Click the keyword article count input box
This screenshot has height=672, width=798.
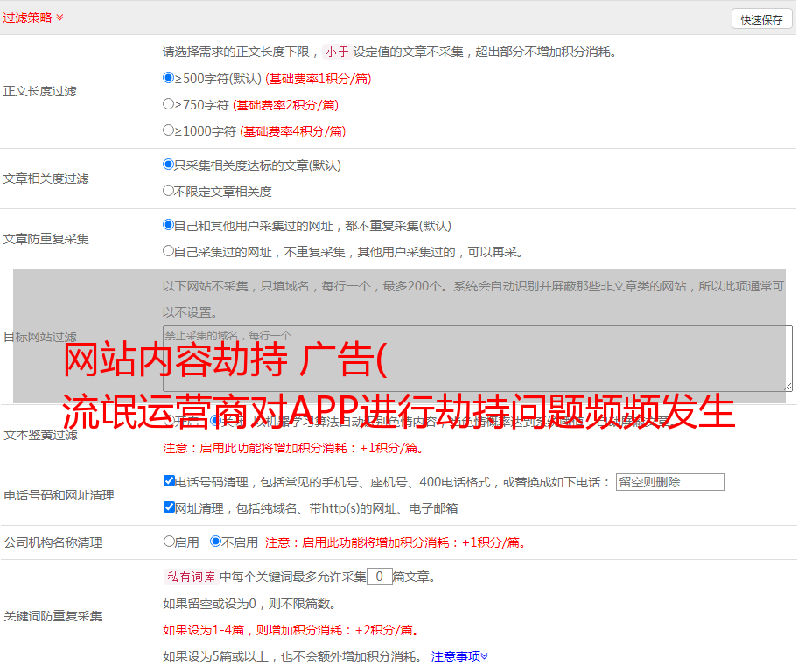[379, 577]
